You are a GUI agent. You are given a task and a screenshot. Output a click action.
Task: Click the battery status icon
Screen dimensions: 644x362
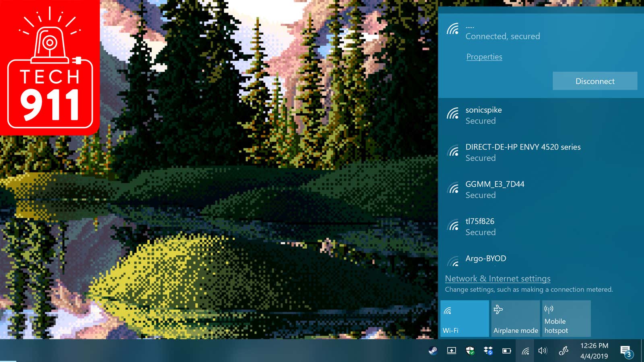[x=507, y=351]
